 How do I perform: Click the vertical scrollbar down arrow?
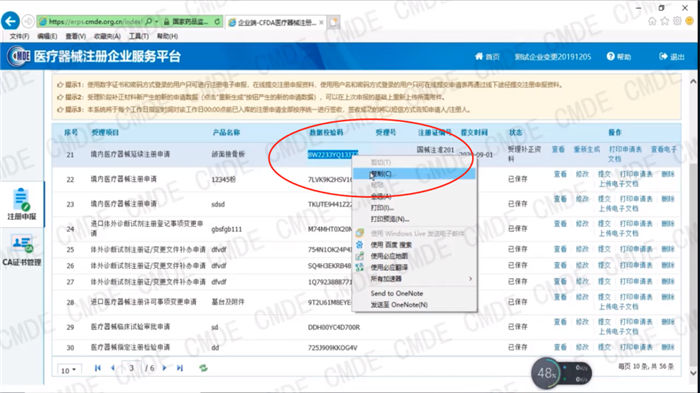click(x=692, y=373)
